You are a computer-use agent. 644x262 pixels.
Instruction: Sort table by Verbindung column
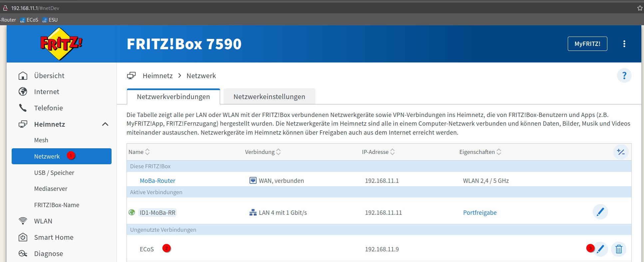click(x=278, y=152)
